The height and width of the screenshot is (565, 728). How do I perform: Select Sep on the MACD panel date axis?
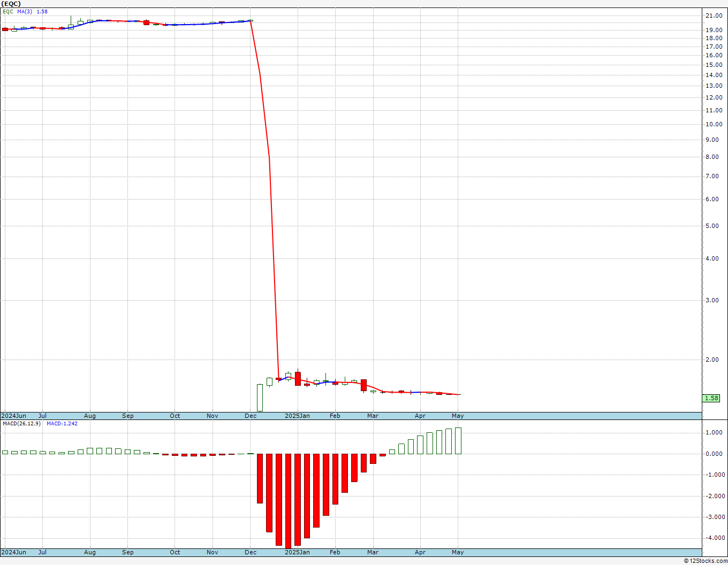coord(128,552)
